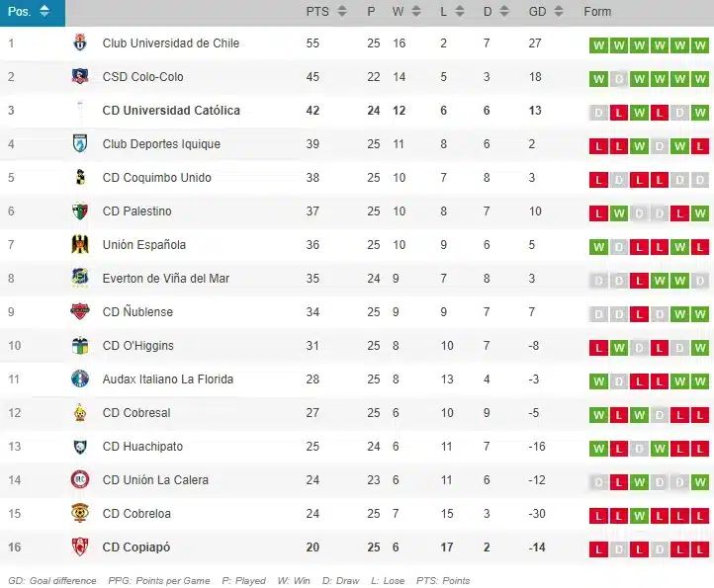Sort the table by Pos. column

32,12
